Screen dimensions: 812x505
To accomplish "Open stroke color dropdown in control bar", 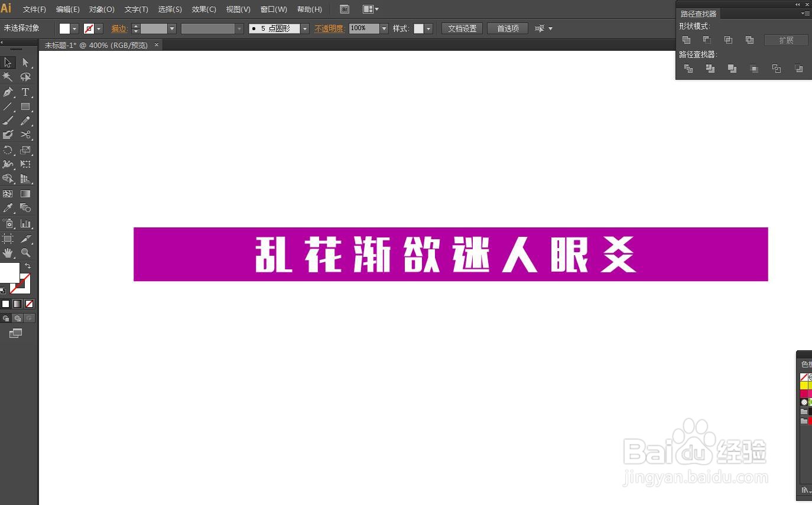I will click(99, 28).
